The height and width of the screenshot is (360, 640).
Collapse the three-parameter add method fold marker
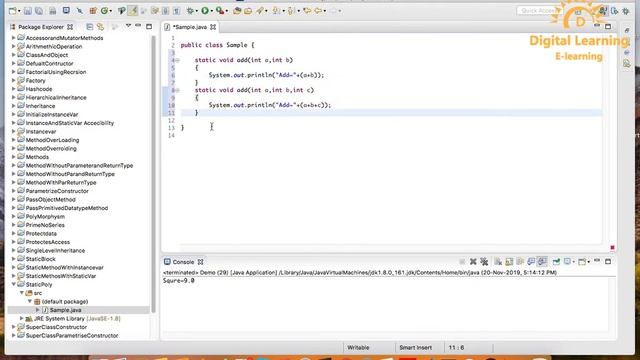[x=178, y=90]
